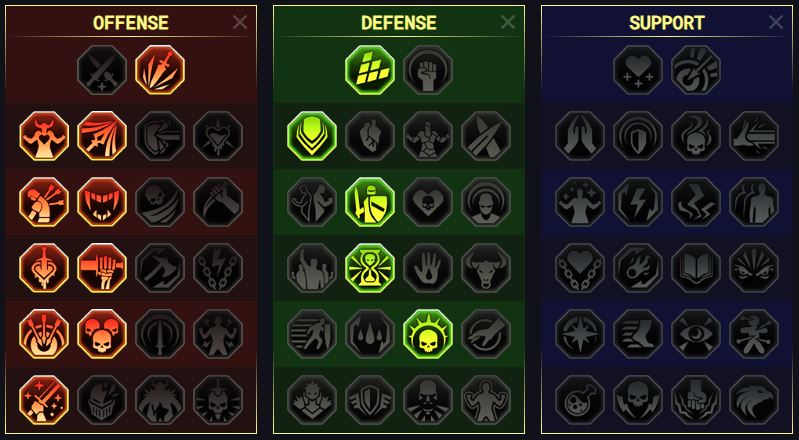Choose the three red skulls mastery

(102, 334)
